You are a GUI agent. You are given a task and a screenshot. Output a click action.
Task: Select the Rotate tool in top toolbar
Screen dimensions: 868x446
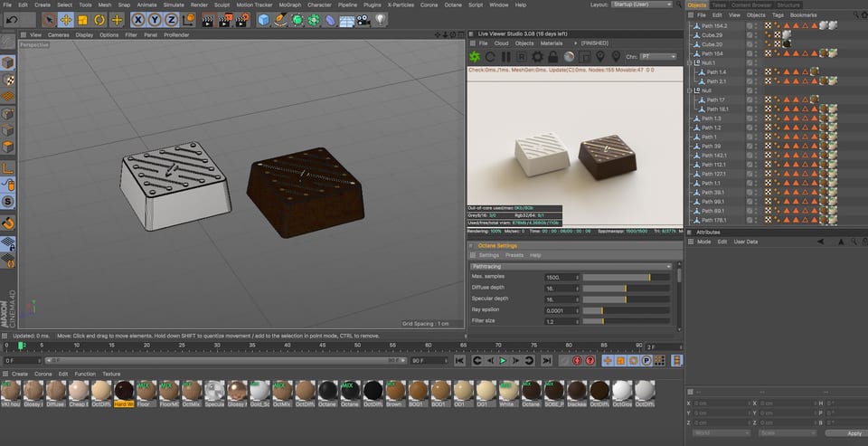[101, 19]
